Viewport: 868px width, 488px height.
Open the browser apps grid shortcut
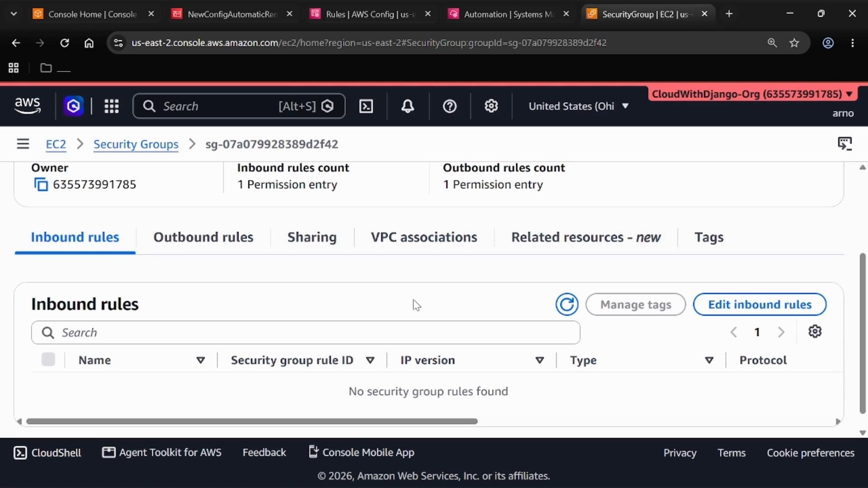[x=14, y=68]
